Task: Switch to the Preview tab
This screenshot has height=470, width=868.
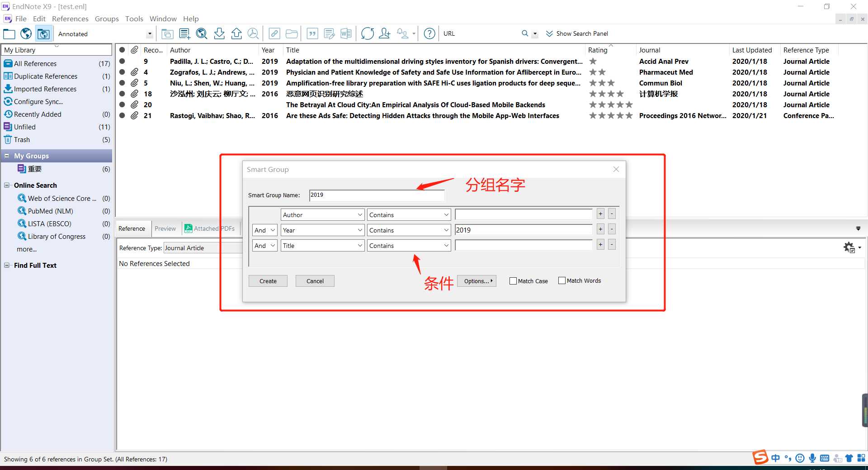Action: tap(165, 228)
